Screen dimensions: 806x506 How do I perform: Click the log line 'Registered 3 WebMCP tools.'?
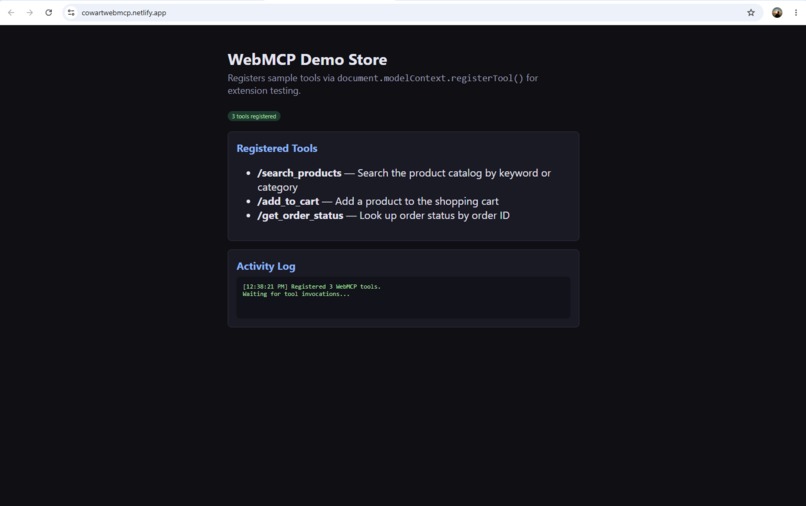(336, 286)
